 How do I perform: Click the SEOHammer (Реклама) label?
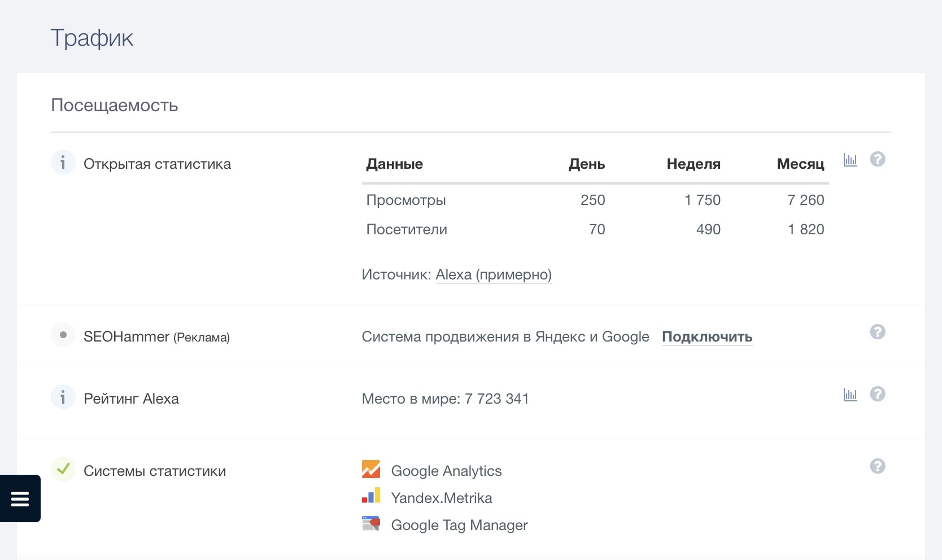click(156, 337)
